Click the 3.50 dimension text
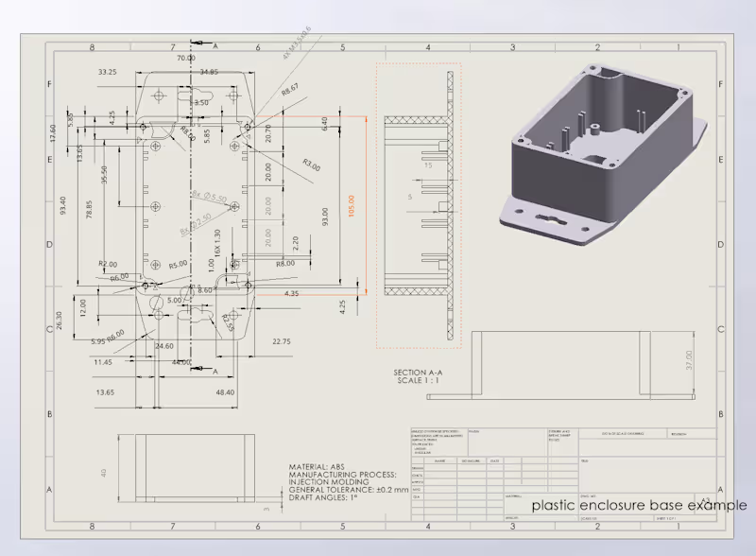This screenshot has width=756, height=556. (201, 102)
